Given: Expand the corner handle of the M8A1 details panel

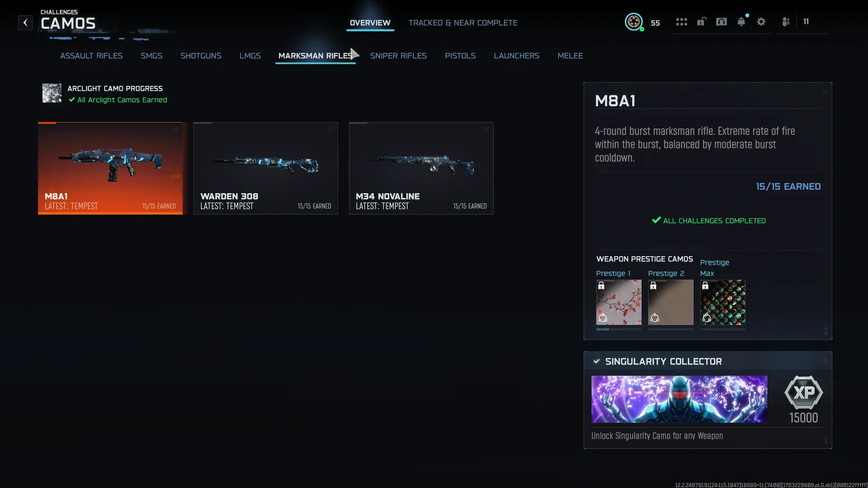Looking at the screenshot, I should point(825,90).
